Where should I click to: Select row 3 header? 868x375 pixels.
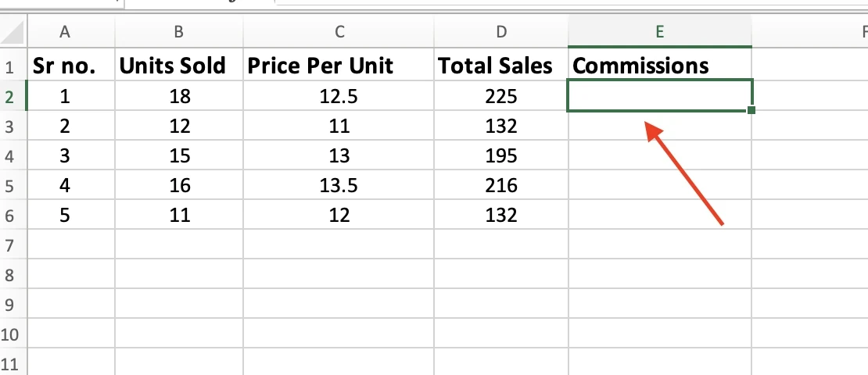[x=13, y=126]
